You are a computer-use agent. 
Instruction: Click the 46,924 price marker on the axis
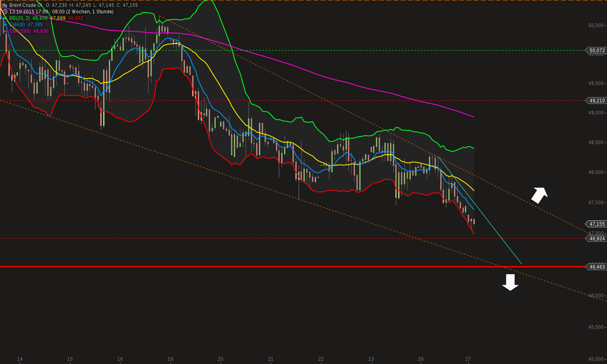(596, 239)
